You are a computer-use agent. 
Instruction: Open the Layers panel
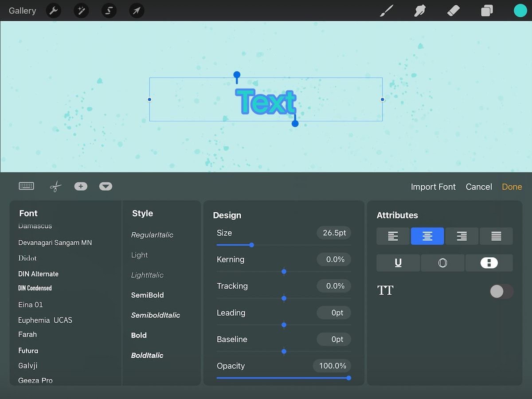click(x=487, y=10)
